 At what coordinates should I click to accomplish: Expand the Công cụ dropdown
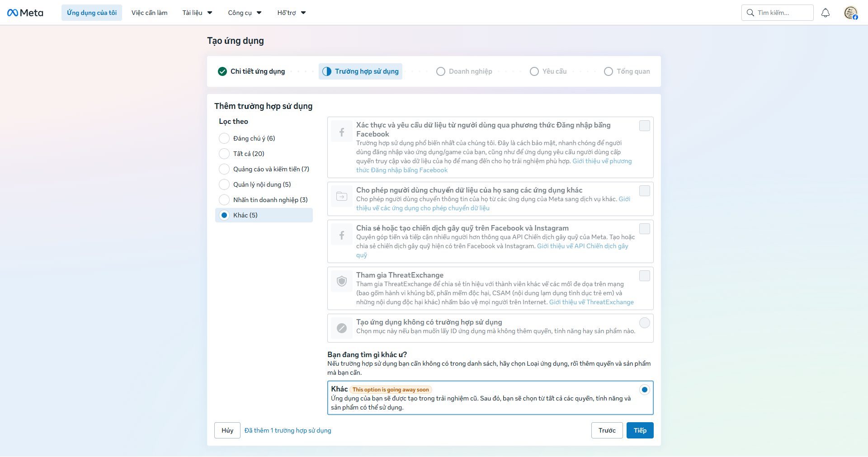[x=245, y=13]
